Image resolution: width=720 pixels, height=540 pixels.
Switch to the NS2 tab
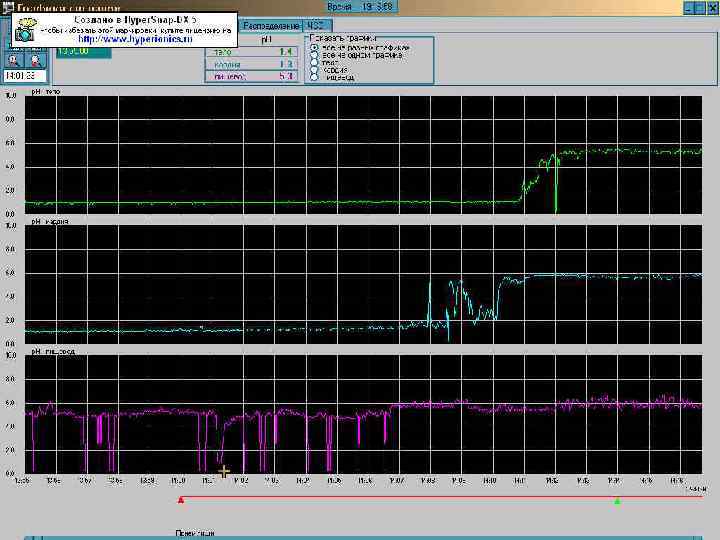coord(315,23)
